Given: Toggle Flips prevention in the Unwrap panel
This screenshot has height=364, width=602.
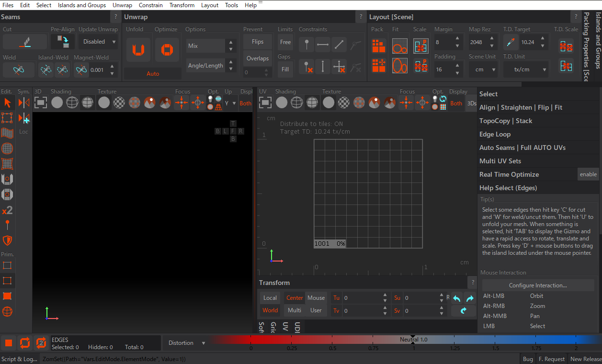Looking at the screenshot, I should pyautogui.click(x=257, y=41).
